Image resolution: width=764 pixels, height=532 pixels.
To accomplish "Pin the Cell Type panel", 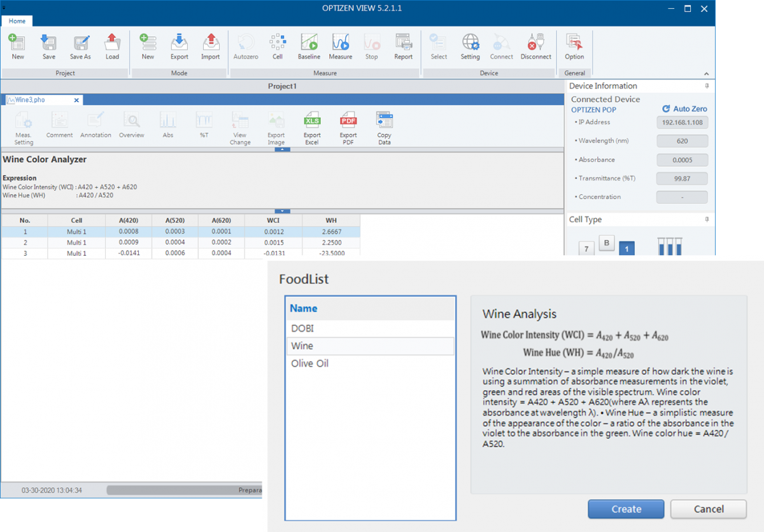I will pyautogui.click(x=707, y=220).
